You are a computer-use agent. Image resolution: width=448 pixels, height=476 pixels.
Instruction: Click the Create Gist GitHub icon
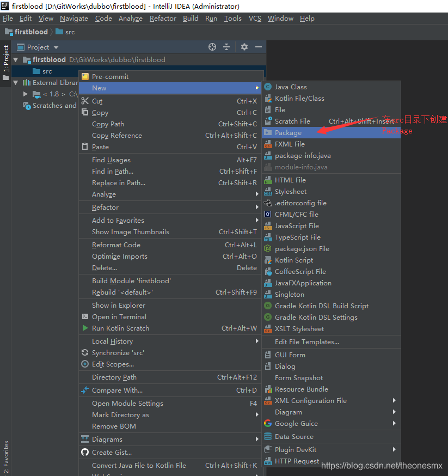85,453
